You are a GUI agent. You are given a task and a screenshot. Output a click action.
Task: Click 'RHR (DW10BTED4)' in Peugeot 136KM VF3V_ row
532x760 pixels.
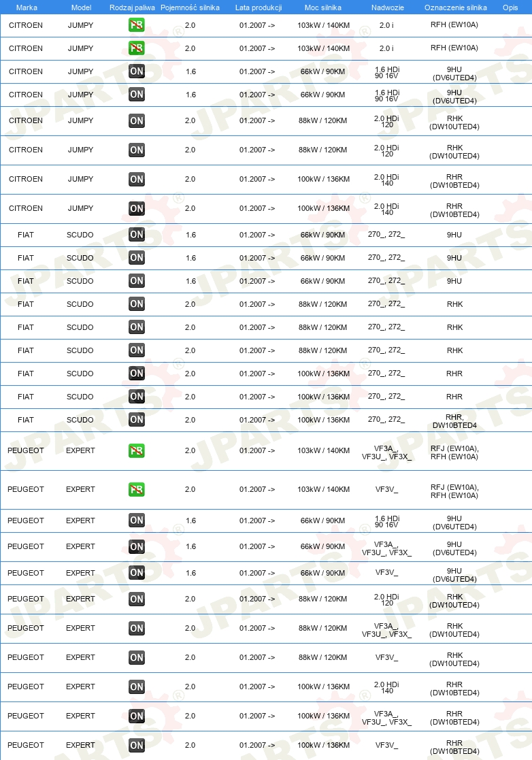click(454, 747)
